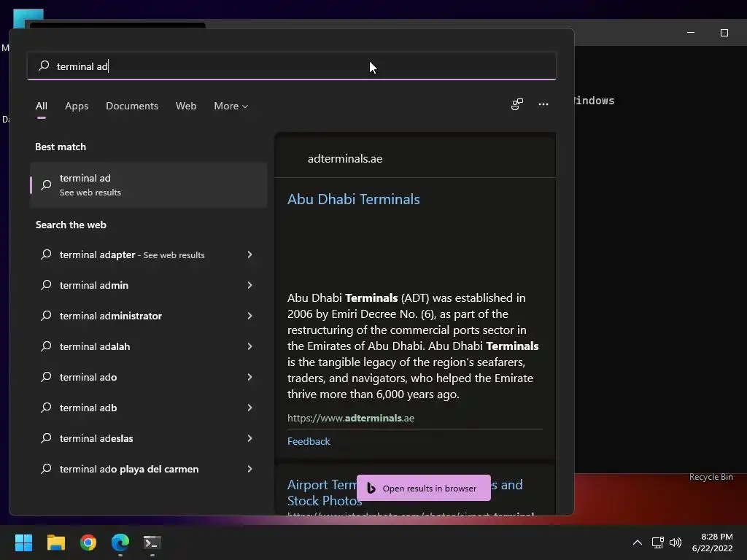Switch to the All tab
This screenshot has width=747, height=560.
[x=42, y=106]
